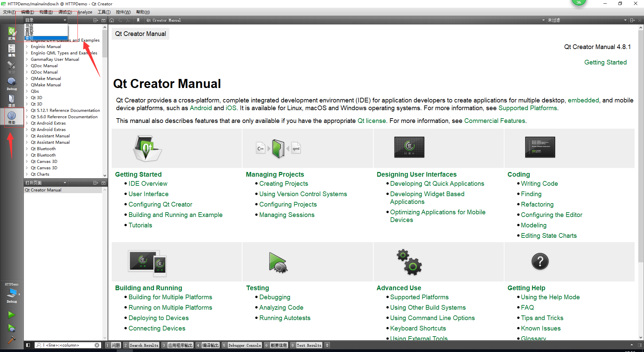Expand the GammaRay User Manual node
Image resolution: width=644 pixels, height=352 pixels.
[27, 59]
